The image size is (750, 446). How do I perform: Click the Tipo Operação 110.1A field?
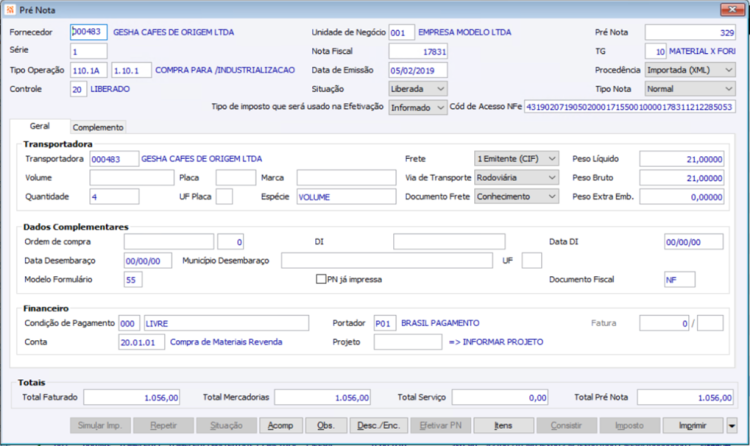89,70
